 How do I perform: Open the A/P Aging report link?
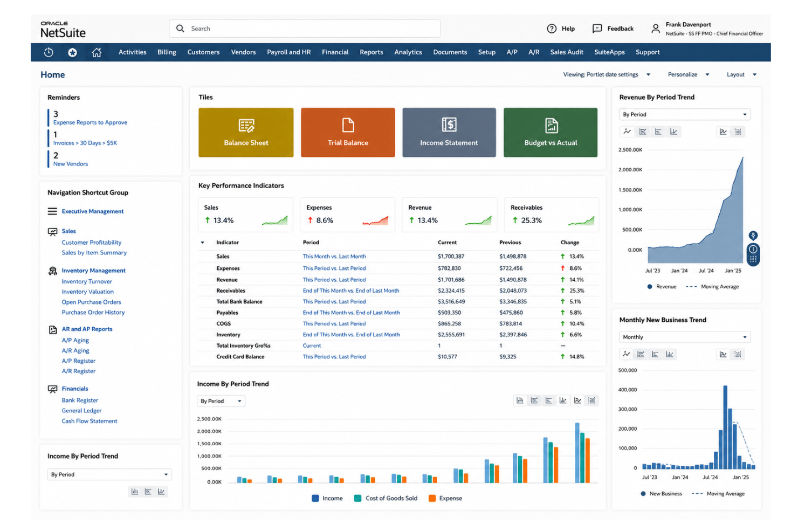[75, 340]
